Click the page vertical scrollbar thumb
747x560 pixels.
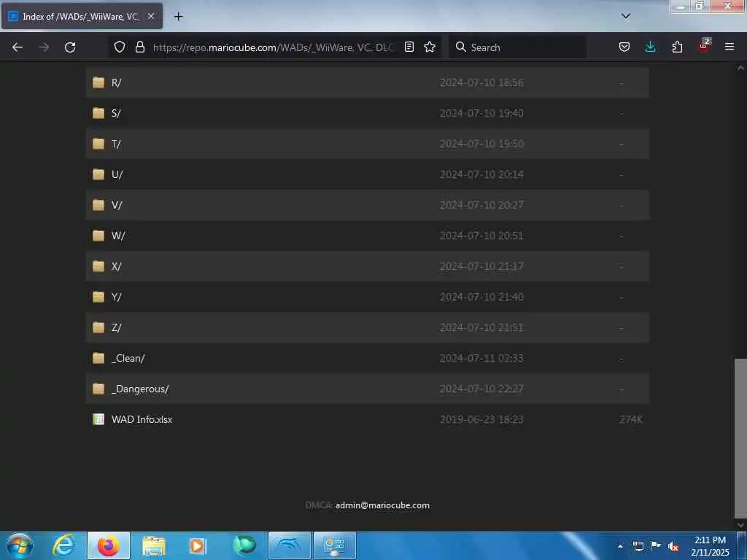point(740,438)
